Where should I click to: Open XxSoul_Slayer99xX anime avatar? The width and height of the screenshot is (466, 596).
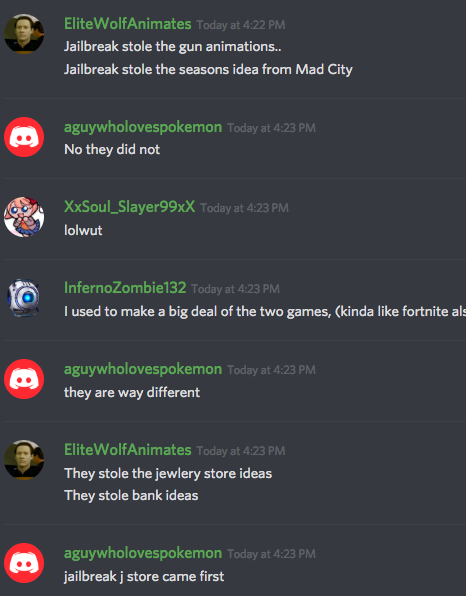(x=24, y=217)
